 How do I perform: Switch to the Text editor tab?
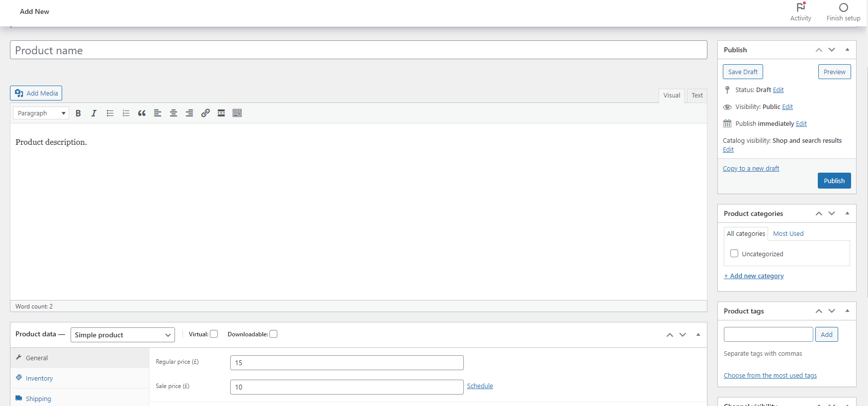[x=697, y=96]
